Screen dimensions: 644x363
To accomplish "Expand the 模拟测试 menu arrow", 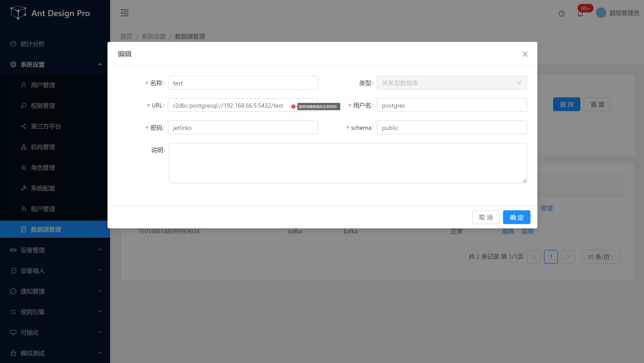I will click(100, 353).
